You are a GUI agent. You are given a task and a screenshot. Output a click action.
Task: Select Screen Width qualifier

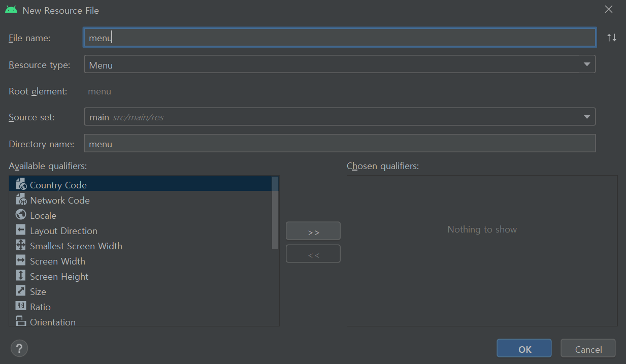click(x=140, y=261)
